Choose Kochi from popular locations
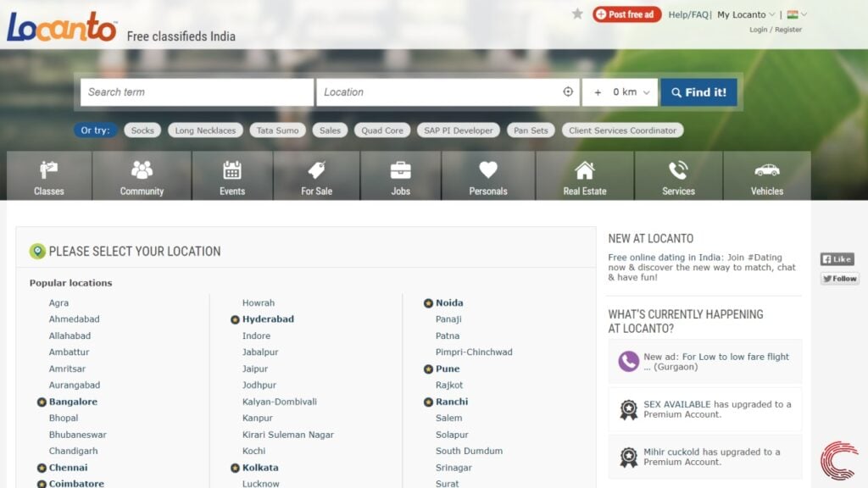 coord(253,451)
